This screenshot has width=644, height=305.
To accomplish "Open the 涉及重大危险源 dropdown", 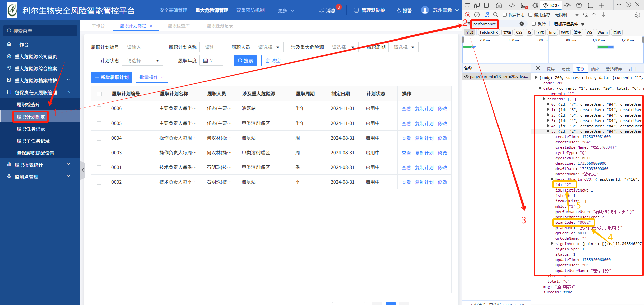I will tap(342, 47).
